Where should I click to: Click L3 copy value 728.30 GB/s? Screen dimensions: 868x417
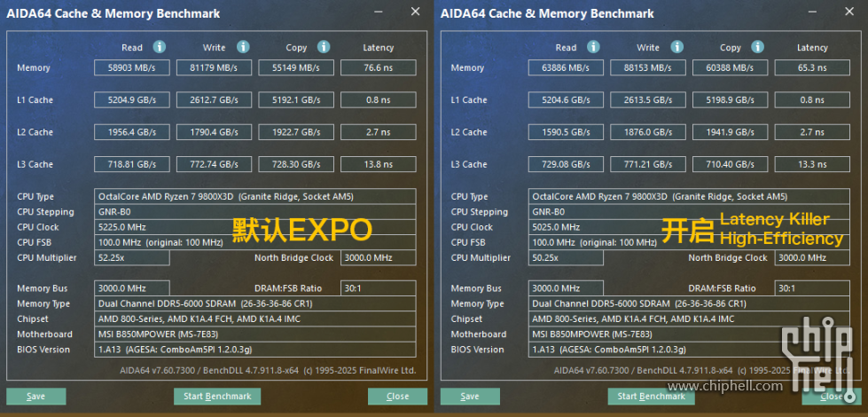296,164
